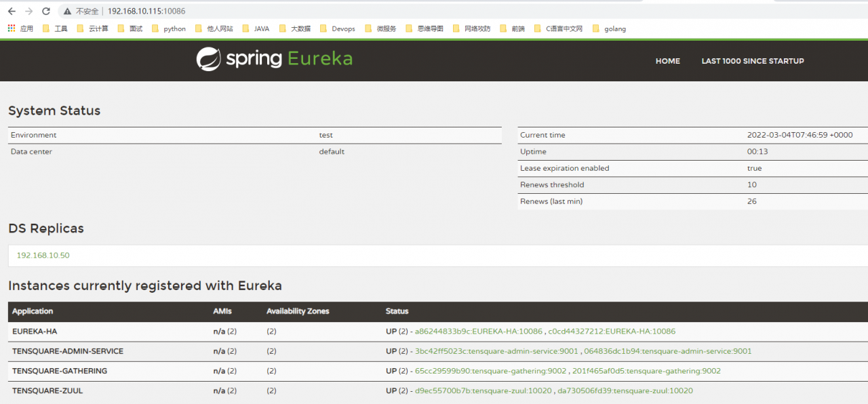Open the 他人网站 bookmark folder
868x404 pixels.
214,28
